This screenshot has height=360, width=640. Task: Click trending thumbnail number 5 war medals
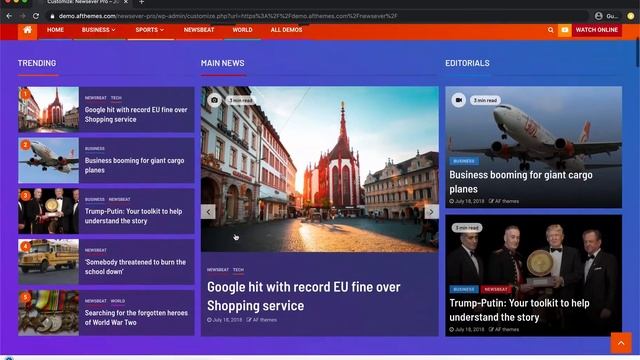(x=49, y=313)
